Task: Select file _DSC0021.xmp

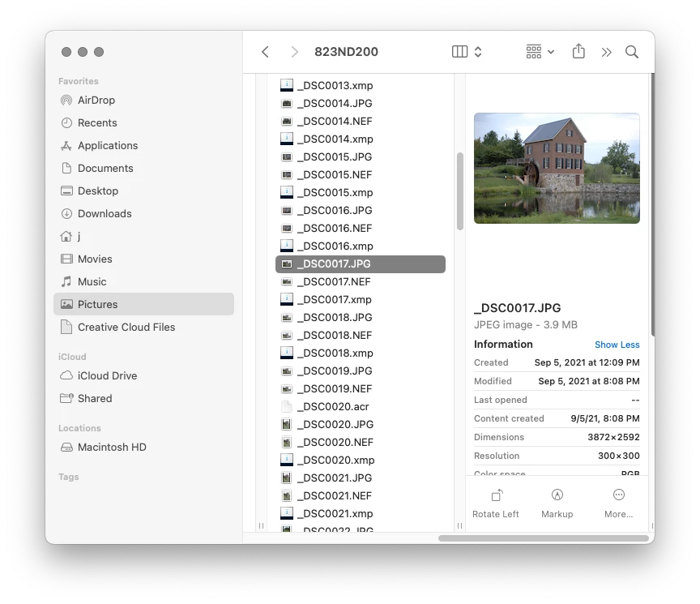Action: [361, 514]
